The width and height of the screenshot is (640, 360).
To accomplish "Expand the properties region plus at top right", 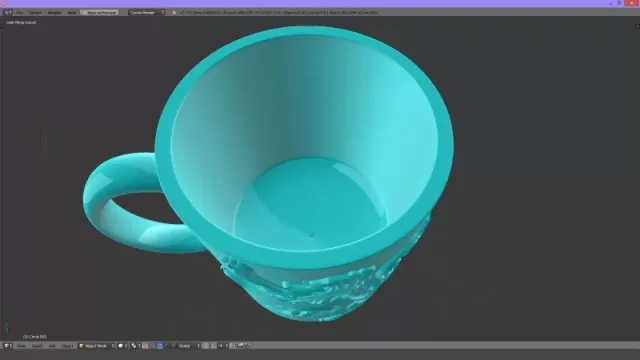I will [x=637, y=27].
